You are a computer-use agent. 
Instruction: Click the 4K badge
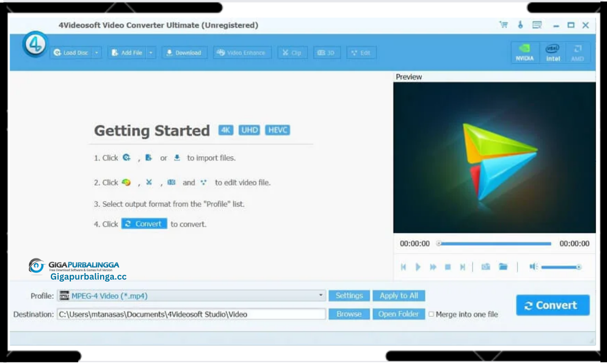(x=226, y=130)
